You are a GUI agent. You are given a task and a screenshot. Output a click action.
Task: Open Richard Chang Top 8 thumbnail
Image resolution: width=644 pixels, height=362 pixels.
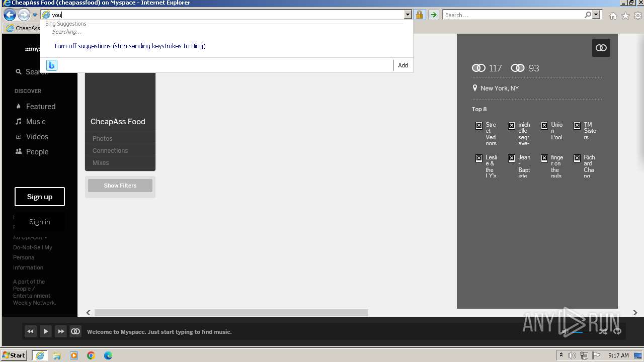tap(585, 166)
